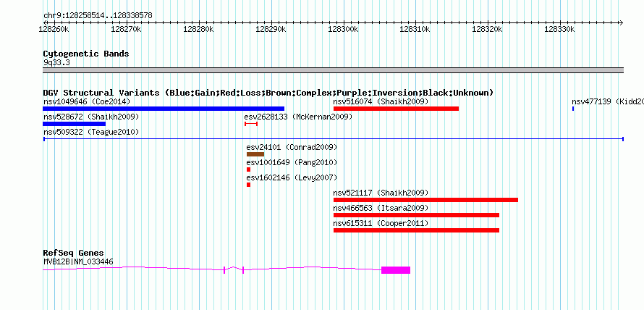
Task: Click the 9q33.3 cytogenetic band bar
Action: point(333,70)
